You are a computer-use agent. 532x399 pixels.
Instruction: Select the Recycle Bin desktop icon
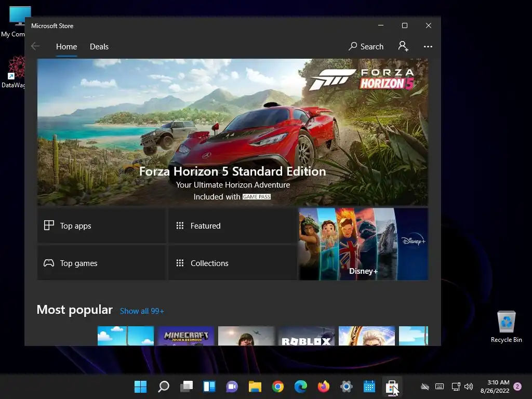pyautogui.click(x=506, y=327)
